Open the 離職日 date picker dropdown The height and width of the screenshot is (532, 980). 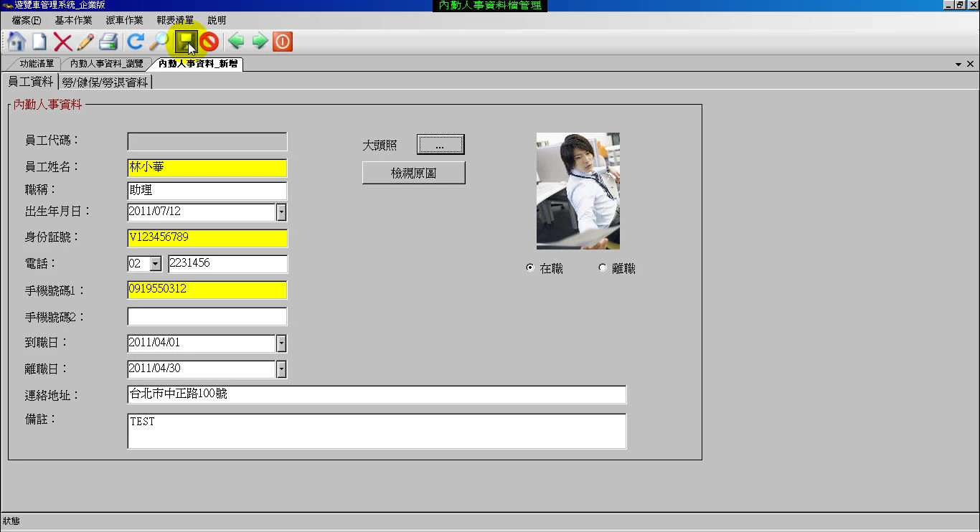[281, 369]
